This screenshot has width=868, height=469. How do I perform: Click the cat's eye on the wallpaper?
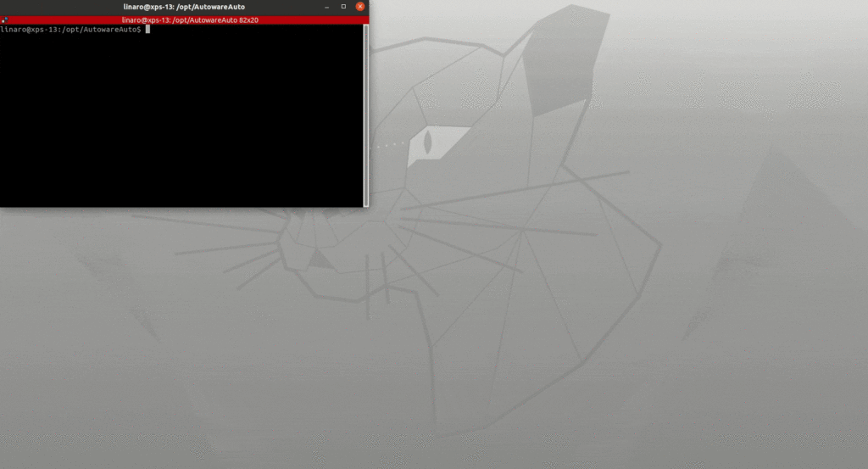point(428,142)
